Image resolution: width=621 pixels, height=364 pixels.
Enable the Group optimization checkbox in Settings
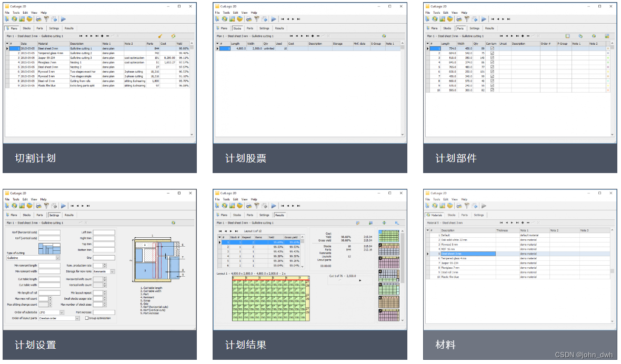[x=86, y=318]
